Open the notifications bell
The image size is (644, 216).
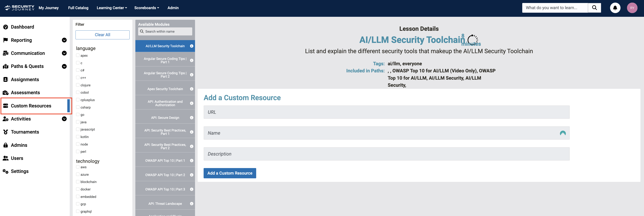[x=615, y=8]
